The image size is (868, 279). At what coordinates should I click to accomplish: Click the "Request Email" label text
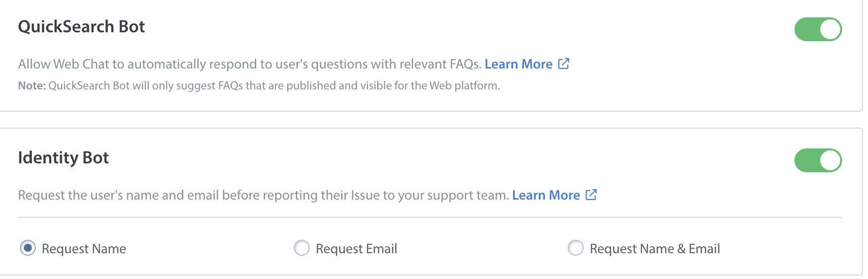click(356, 249)
